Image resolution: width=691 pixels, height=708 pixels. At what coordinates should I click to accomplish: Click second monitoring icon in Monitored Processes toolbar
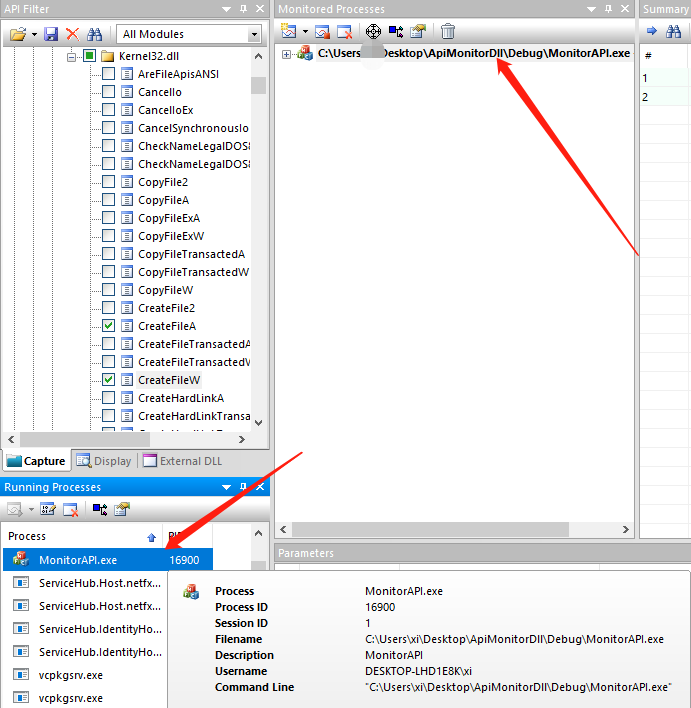[322, 31]
